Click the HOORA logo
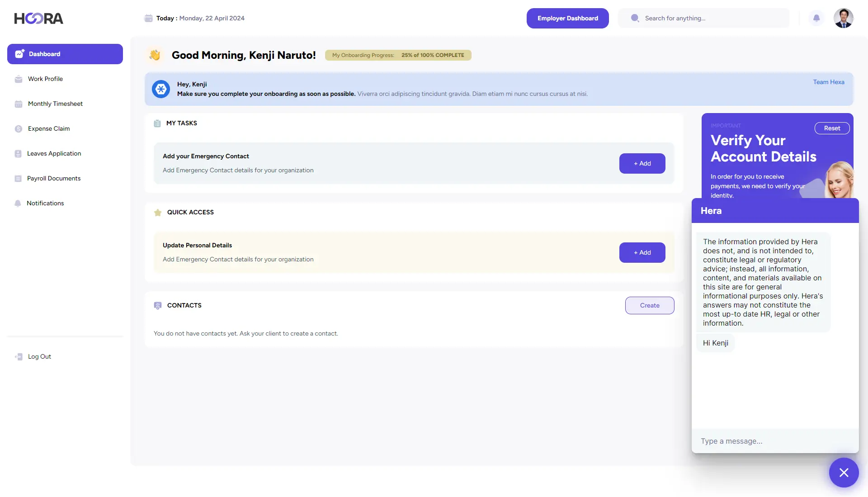This screenshot has width=868, height=497. [39, 19]
